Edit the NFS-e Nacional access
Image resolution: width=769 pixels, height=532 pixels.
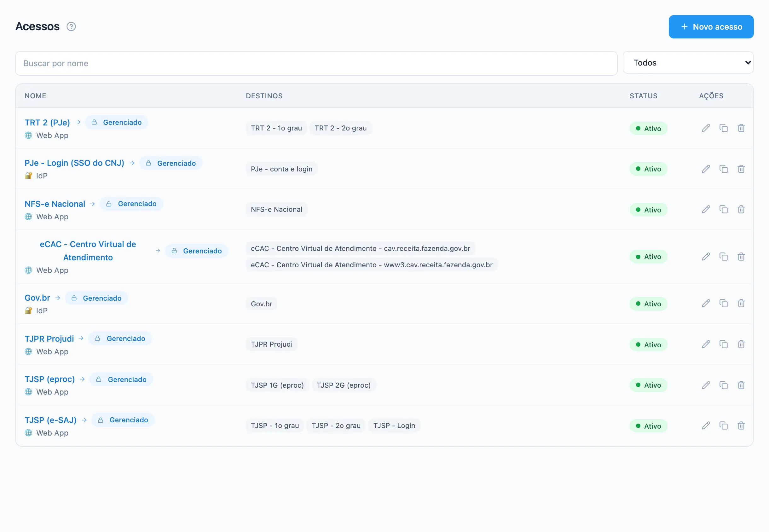tap(706, 209)
